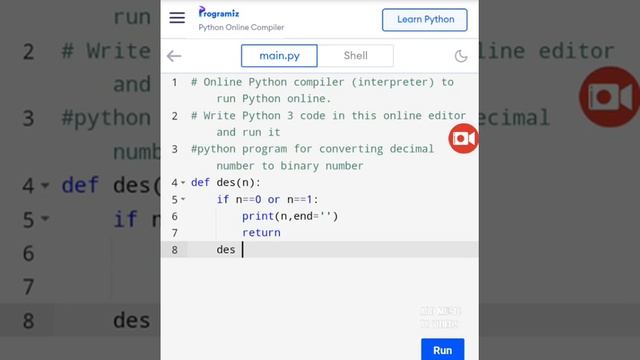Viewport: 640px width, 360px height.
Task: Click line number 6 in the gutter
Action: 175,216
